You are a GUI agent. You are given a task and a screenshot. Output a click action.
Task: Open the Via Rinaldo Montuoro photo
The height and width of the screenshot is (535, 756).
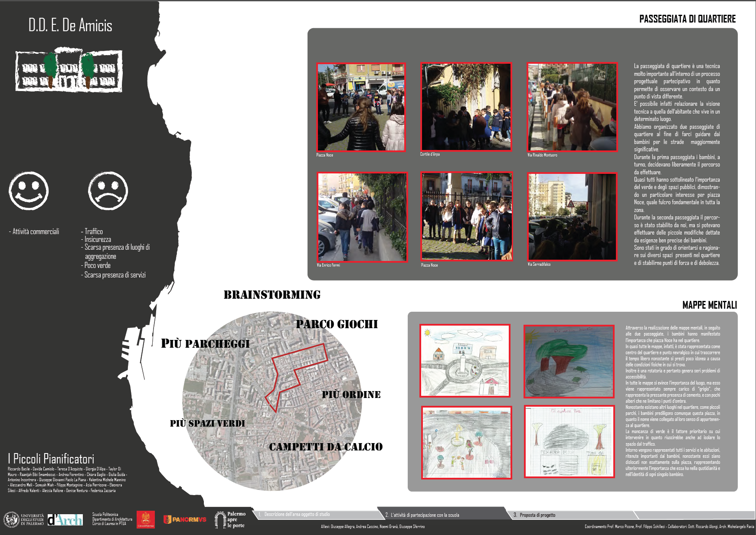coord(572,107)
